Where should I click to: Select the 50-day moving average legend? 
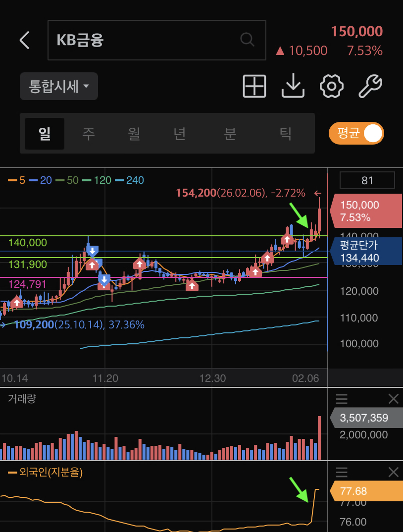point(67,180)
